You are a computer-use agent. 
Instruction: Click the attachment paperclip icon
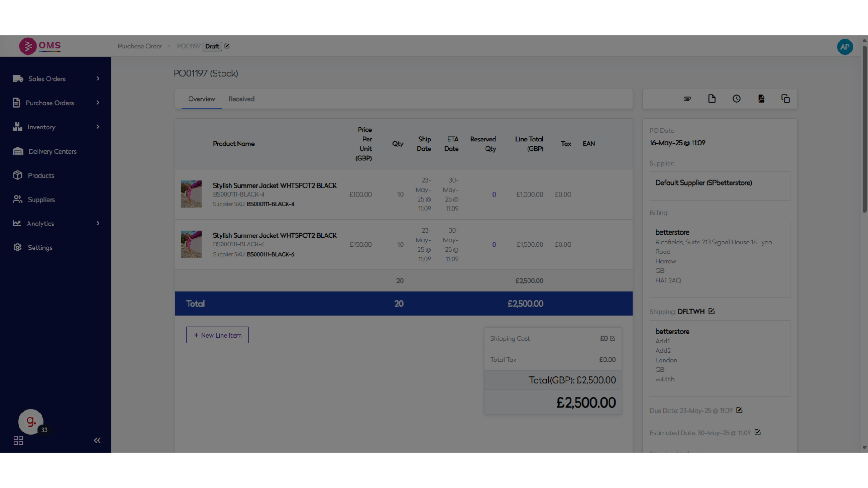[x=687, y=99]
